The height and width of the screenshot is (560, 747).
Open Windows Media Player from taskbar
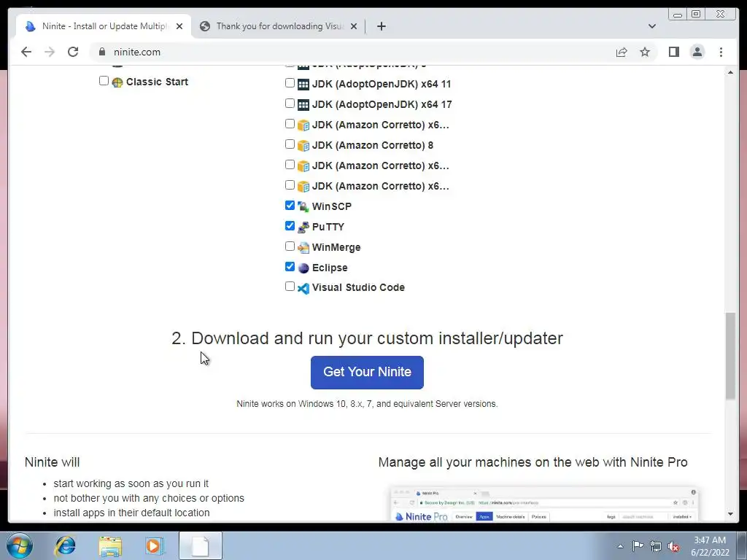(x=155, y=545)
